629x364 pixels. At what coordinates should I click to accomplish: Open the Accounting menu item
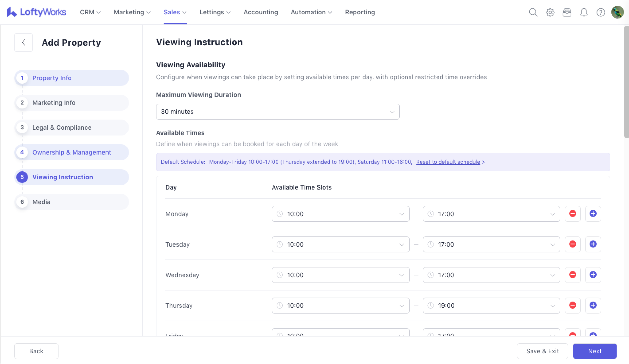(x=261, y=12)
